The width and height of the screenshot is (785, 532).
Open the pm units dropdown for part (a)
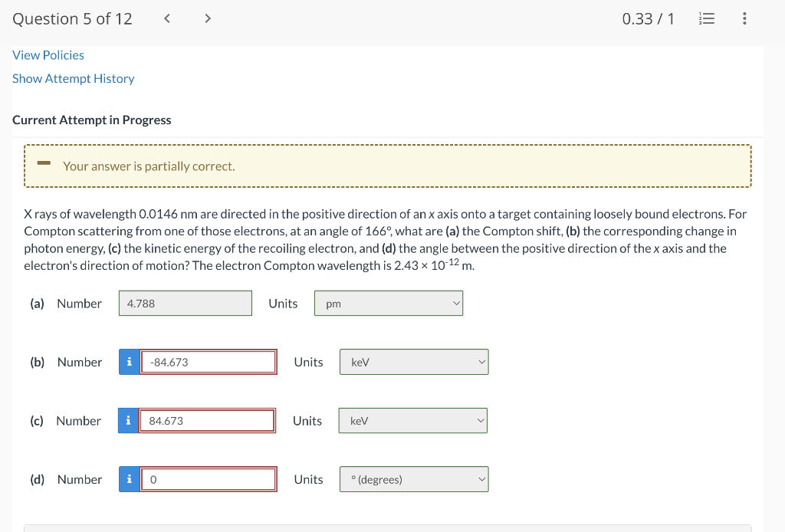tap(389, 304)
